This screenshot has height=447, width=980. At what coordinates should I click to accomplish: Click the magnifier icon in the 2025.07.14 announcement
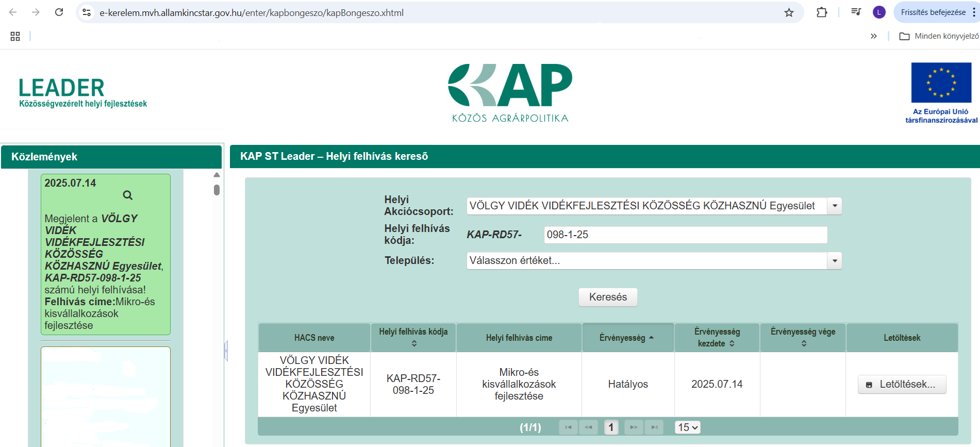128,195
